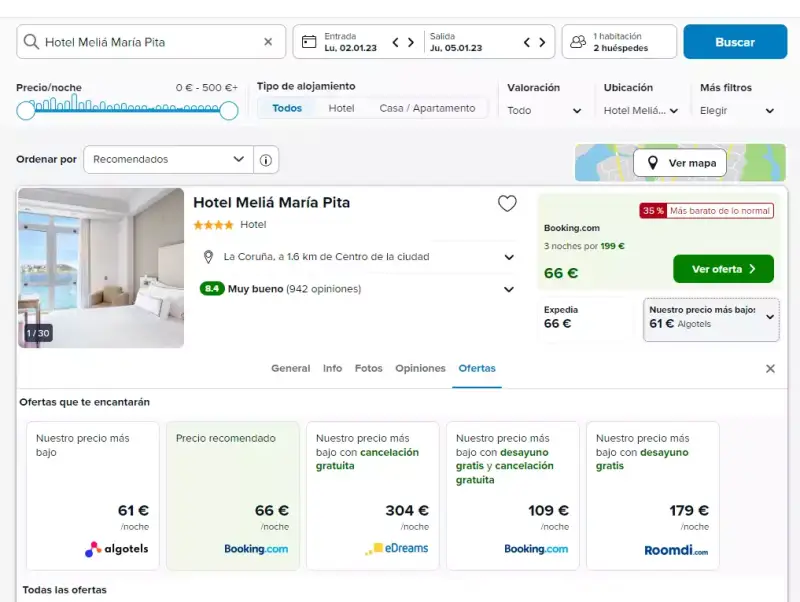Close the hotel details panel
800x602 pixels.
click(x=770, y=368)
